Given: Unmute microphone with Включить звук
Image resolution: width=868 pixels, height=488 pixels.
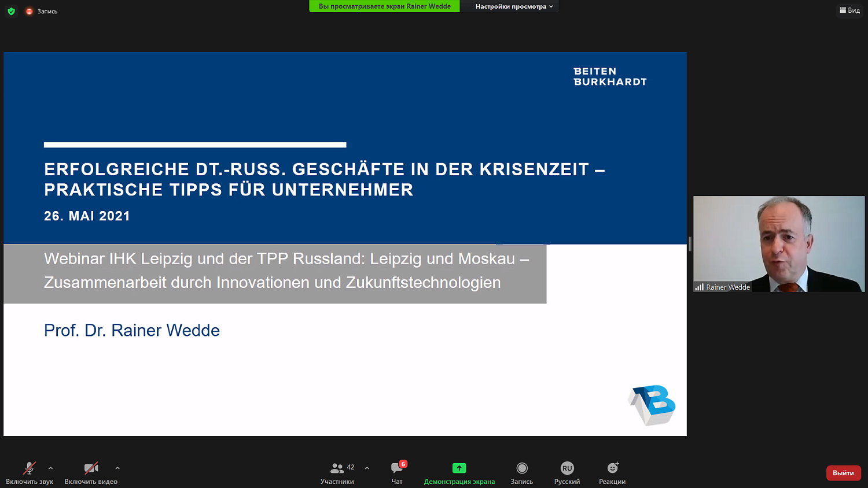Looking at the screenshot, I should 30,472.
